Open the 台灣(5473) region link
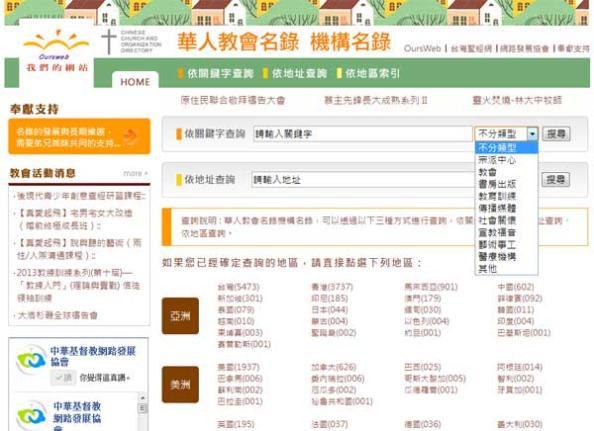Screen dimensions: 594x431 click(x=238, y=287)
